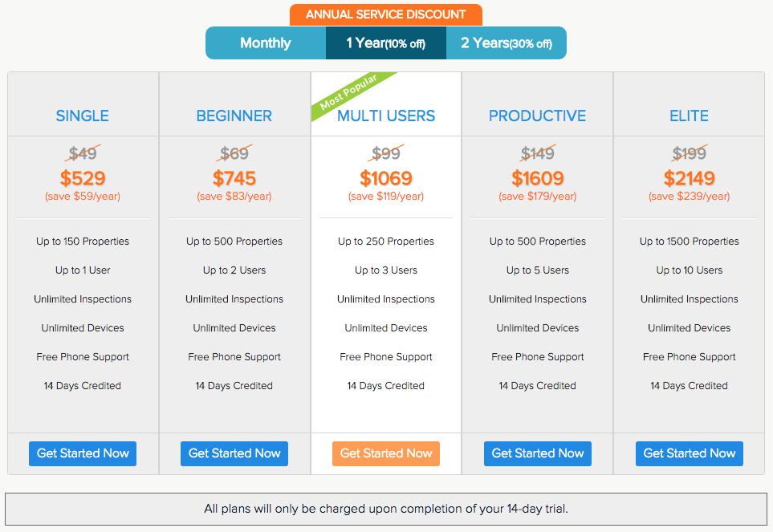This screenshot has width=773, height=532.
Task: Click the $2149 Elite price
Action: (690, 178)
